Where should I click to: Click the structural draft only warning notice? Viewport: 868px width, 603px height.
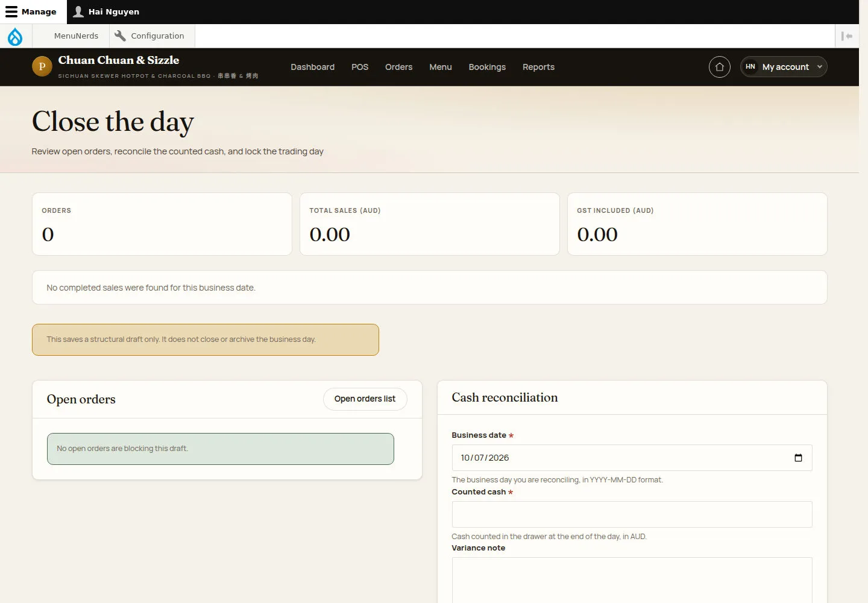pyautogui.click(x=206, y=339)
